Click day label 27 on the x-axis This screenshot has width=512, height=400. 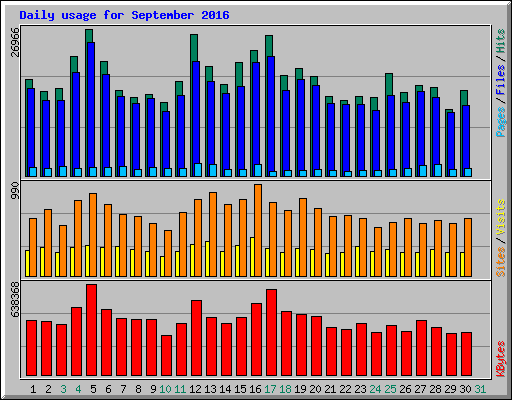click(420, 389)
